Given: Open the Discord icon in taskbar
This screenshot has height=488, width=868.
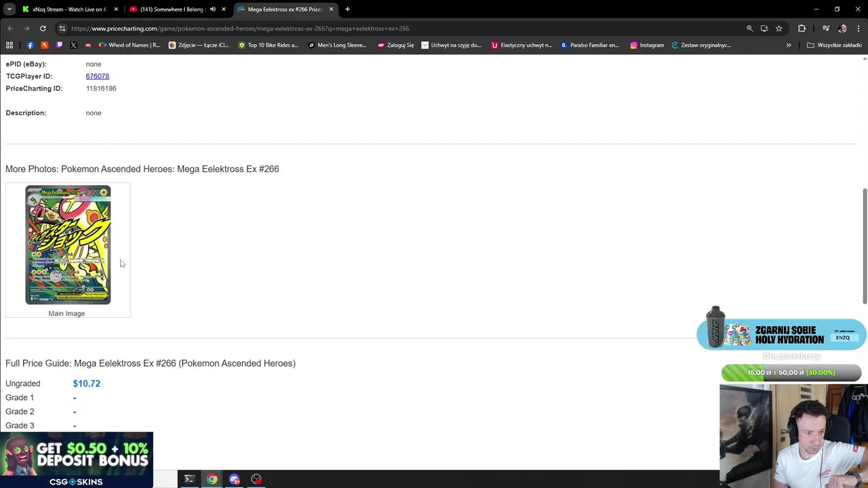Looking at the screenshot, I should pyautogui.click(x=234, y=480).
